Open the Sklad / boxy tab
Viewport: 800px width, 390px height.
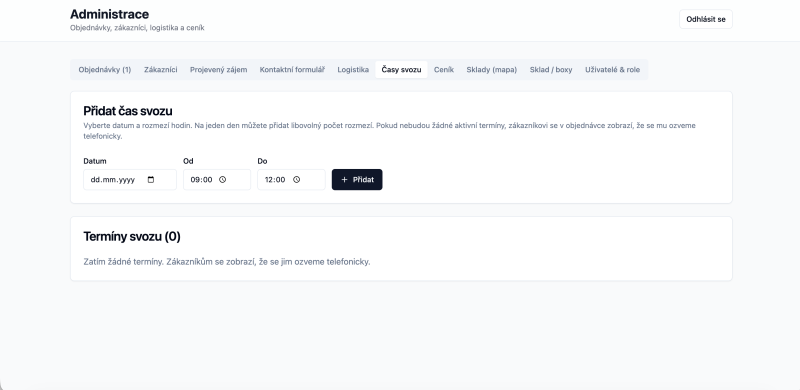[551, 69]
